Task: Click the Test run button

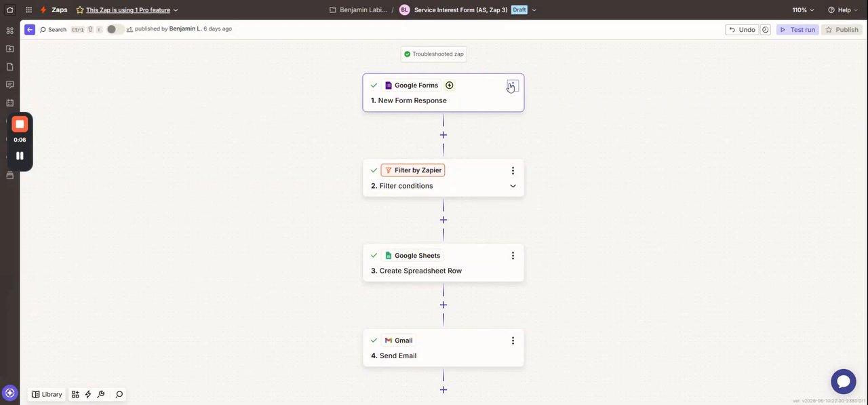Action: click(x=797, y=30)
